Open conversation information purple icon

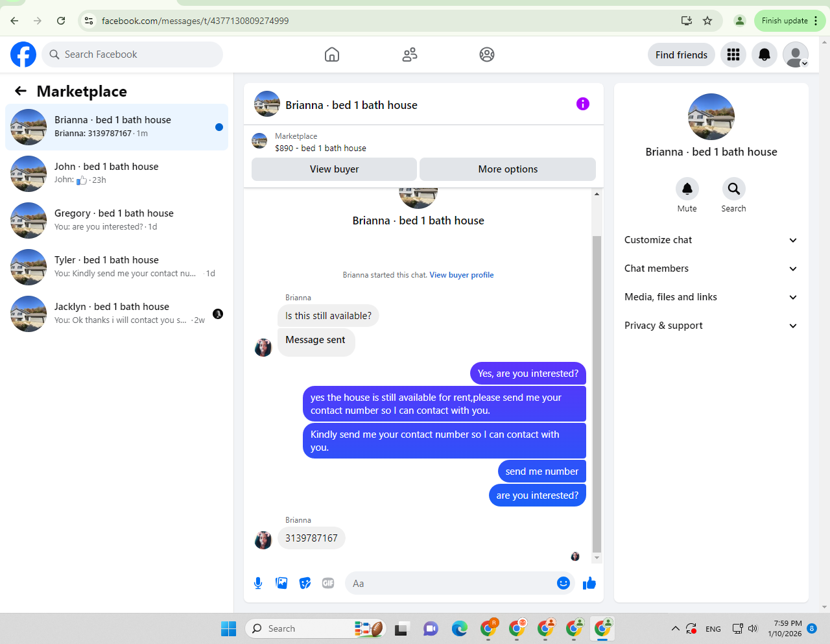pos(583,104)
